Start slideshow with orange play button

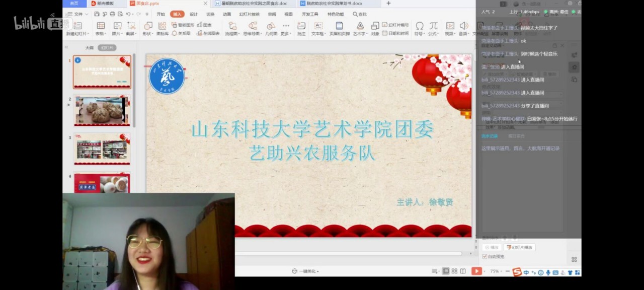[x=476, y=271]
